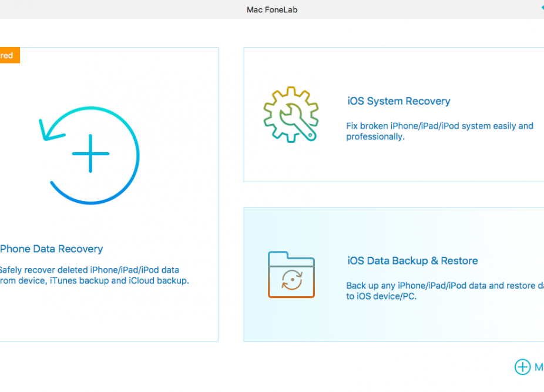The image size is (544, 392).
Task: Open iOS Data Backup & Restore title
Action: 412,261
